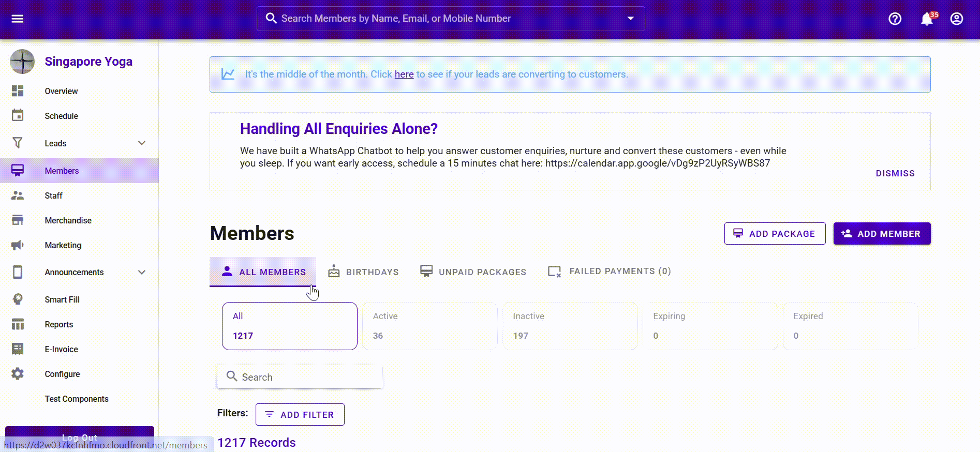Select the All 1217 members card

click(290, 326)
